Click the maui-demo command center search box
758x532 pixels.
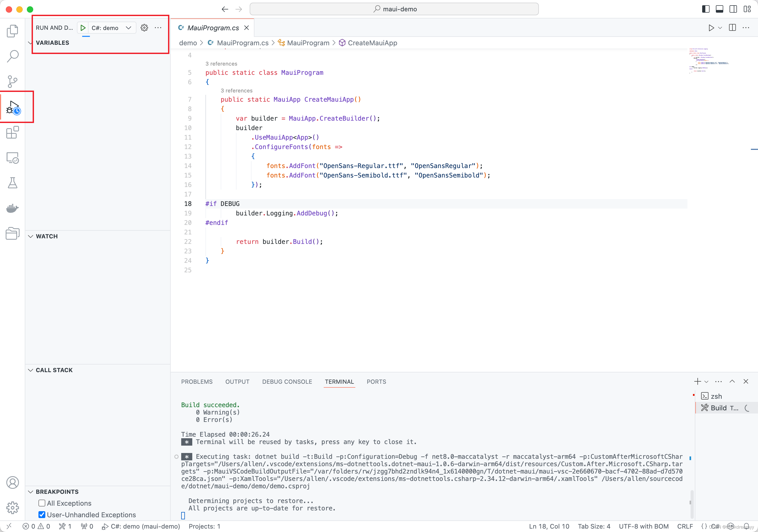tap(394, 9)
